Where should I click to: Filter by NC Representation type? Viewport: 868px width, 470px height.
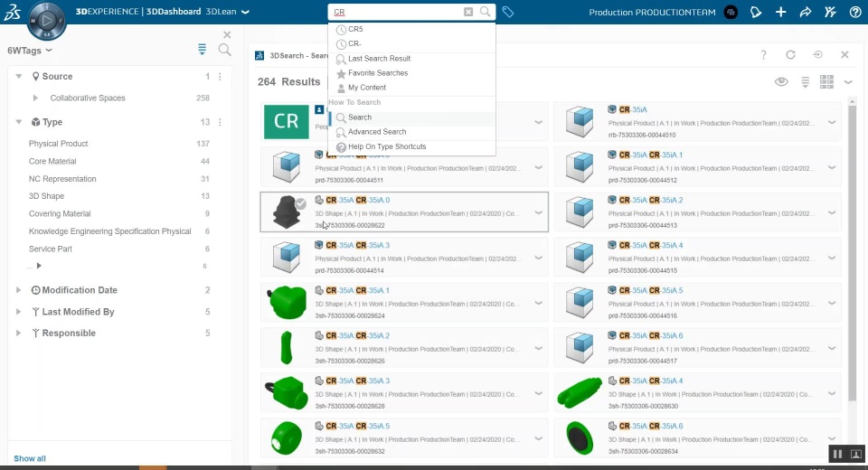tap(62, 179)
